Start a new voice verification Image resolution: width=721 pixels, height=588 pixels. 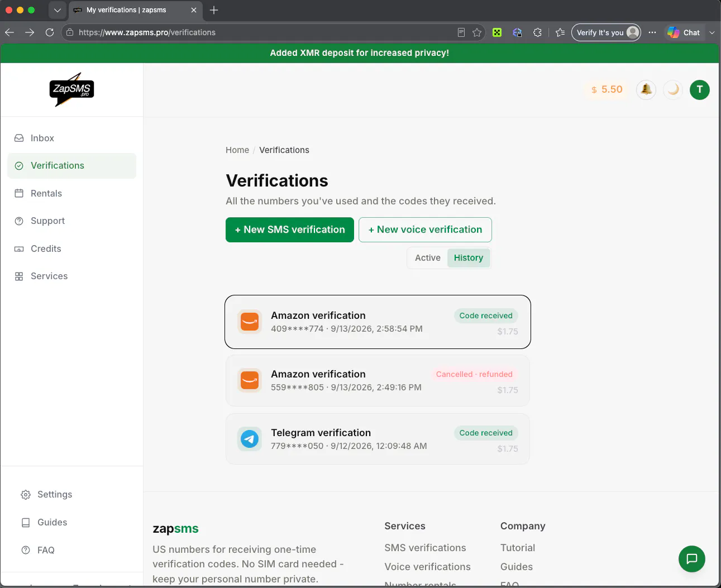pyautogui.click(x=425, y=230)
